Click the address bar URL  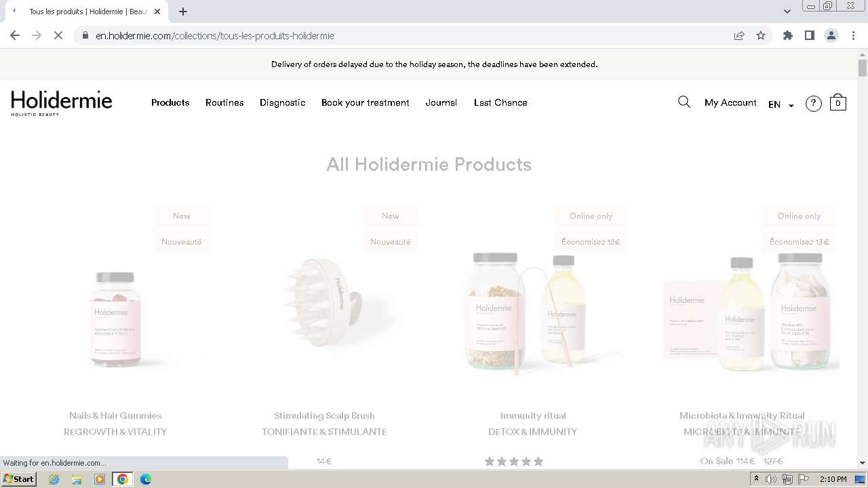(x=215, y=35)
